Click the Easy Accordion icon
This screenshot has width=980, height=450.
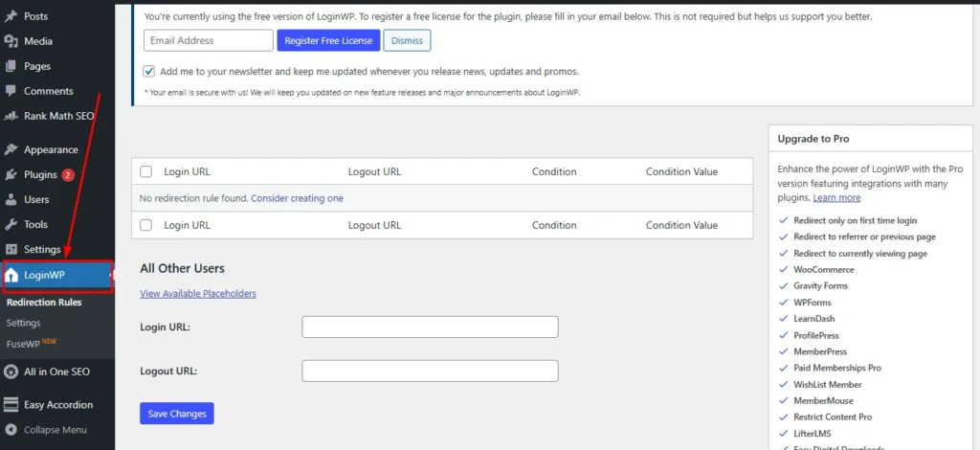coord(11,405)
